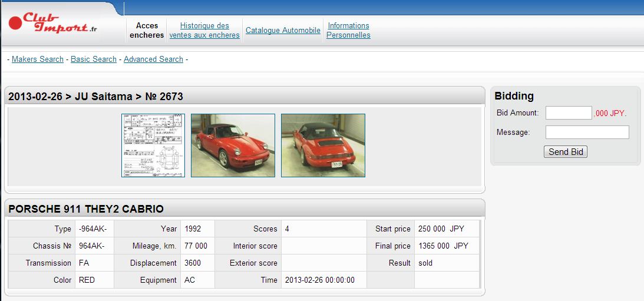Click the Club Import logo

(x=53, y=24)
